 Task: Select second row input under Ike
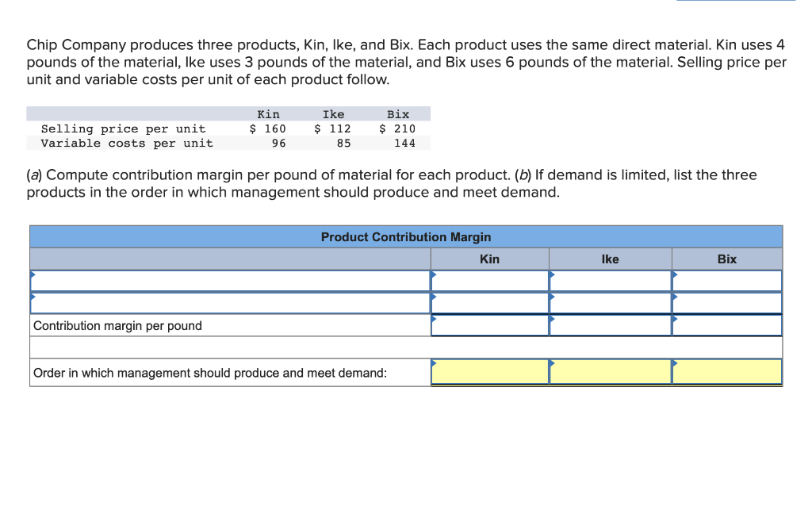pyautogui.click(x=611, y=303)
